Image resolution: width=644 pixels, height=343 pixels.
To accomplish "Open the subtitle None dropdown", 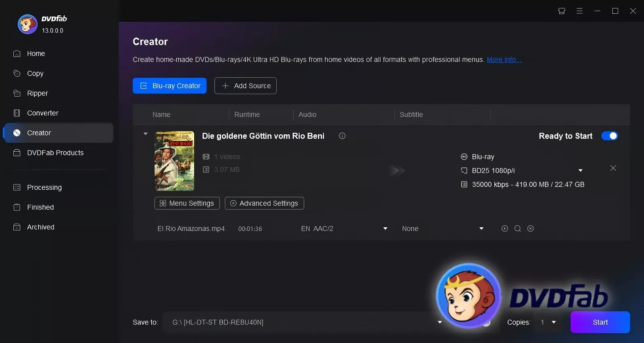I will [481, 229].
